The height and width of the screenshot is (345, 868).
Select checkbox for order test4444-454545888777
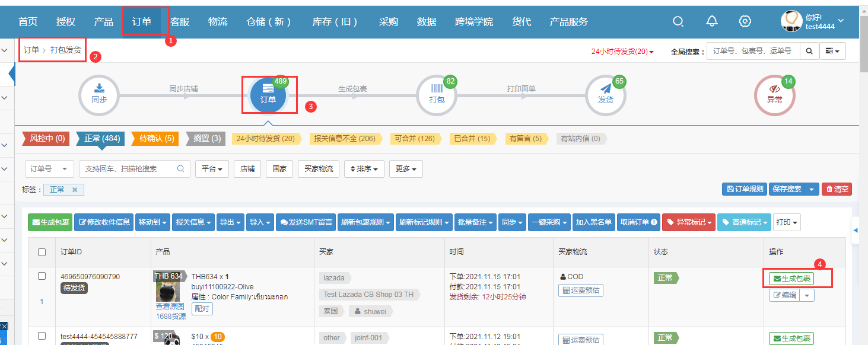click(x=42, y=336)
